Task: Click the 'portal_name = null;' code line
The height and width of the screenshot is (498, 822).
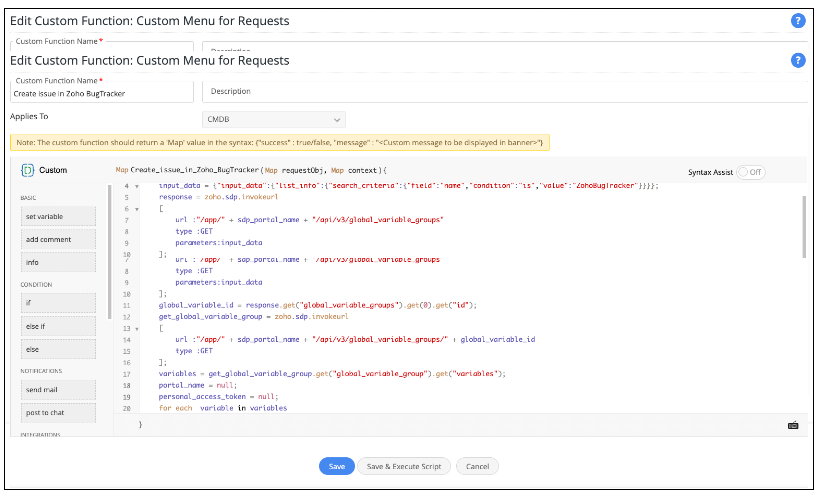Action: 198,385
